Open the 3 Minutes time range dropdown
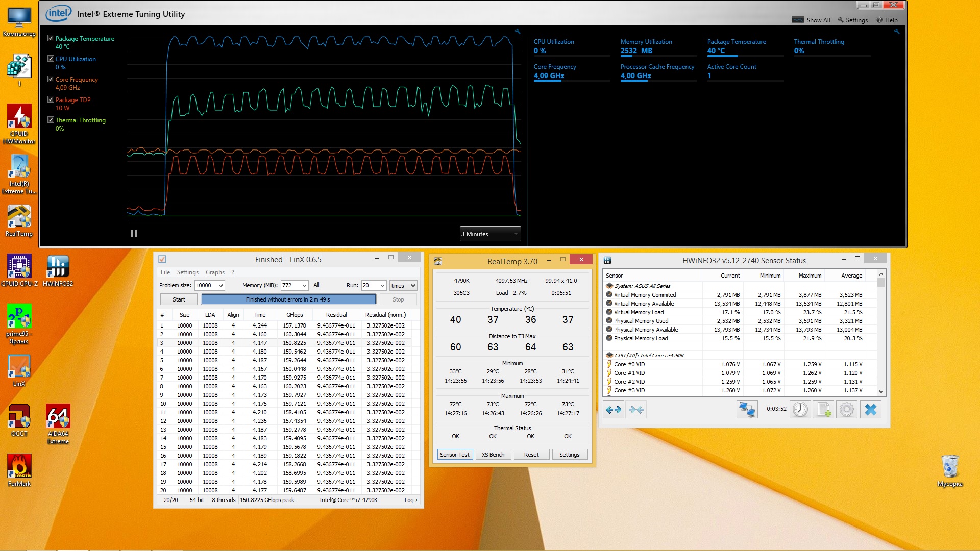Viewport: 980px width, 551px height. point(490,234)
